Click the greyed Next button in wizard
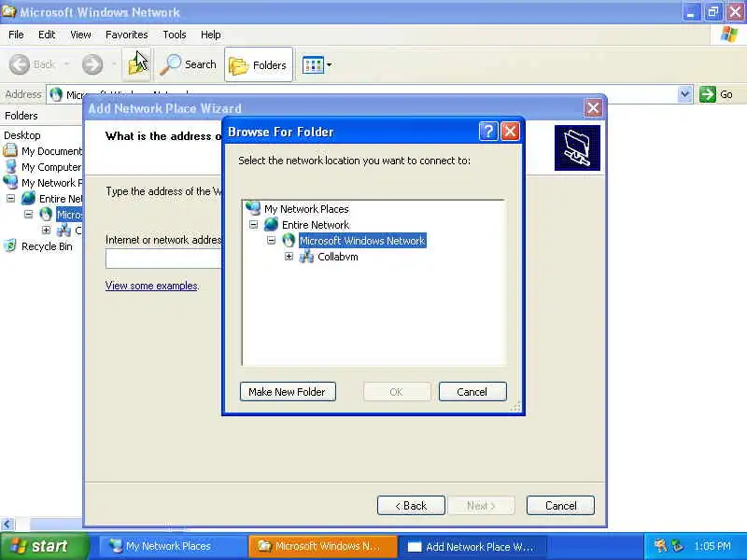The height and width of the screenshot is (560, 747). tap(481, 505)
